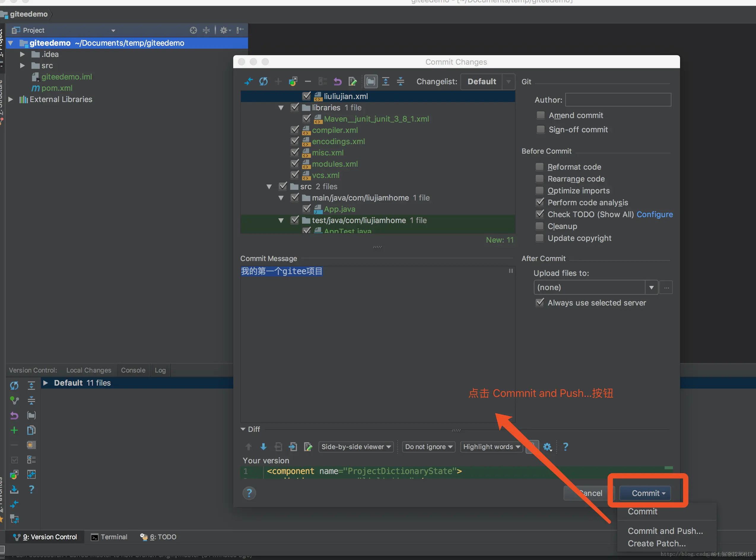Viewport: 756px width, 560px height.
Task: Click the green plus icon in Version Control
Action: [14, 430]
